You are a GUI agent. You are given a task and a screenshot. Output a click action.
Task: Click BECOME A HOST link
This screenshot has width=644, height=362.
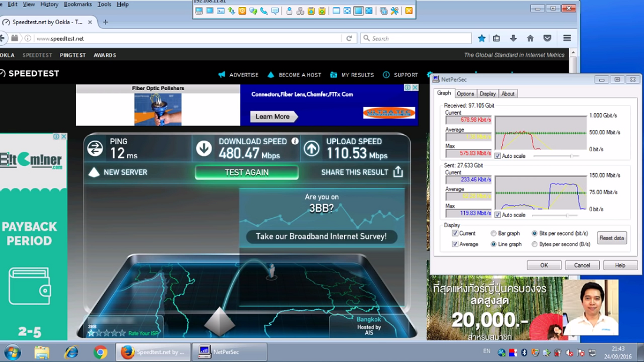click(294, 75)
